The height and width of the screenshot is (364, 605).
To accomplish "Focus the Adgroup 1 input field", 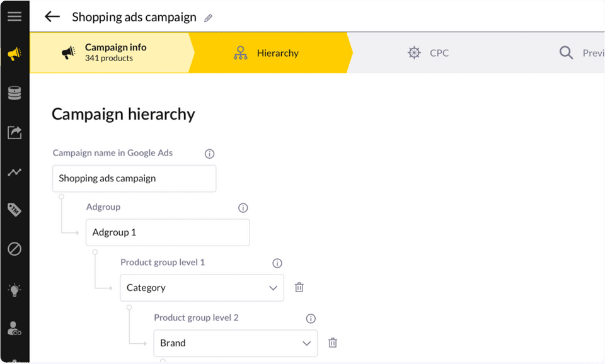I will [x=168, y=232].
